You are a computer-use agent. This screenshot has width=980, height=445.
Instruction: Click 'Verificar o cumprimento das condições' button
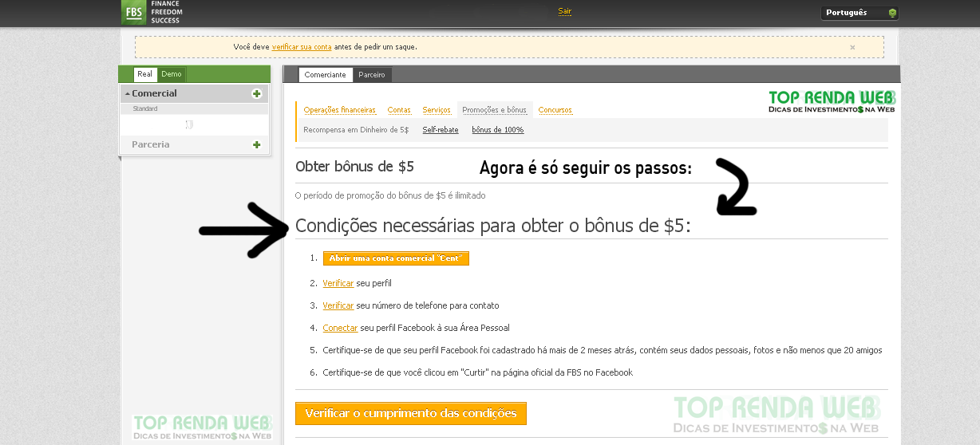[x=411, y=413]
